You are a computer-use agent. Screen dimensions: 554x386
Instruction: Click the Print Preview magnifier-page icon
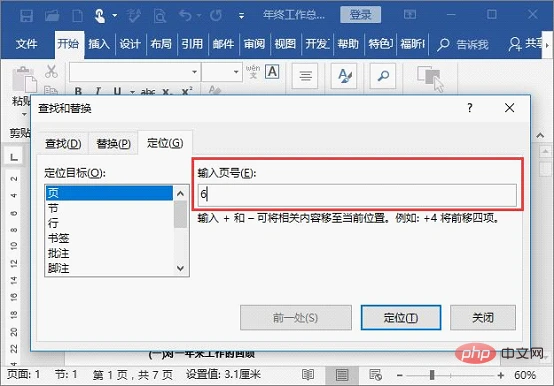(160, 16)
